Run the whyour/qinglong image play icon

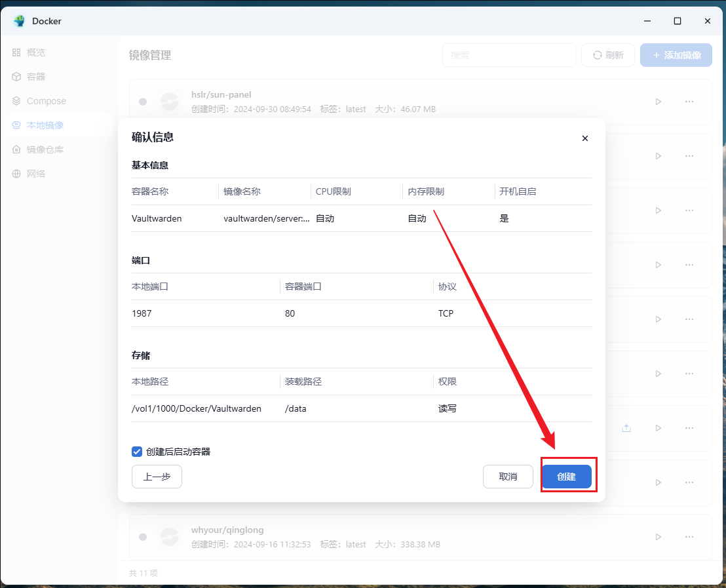(659, 537)
